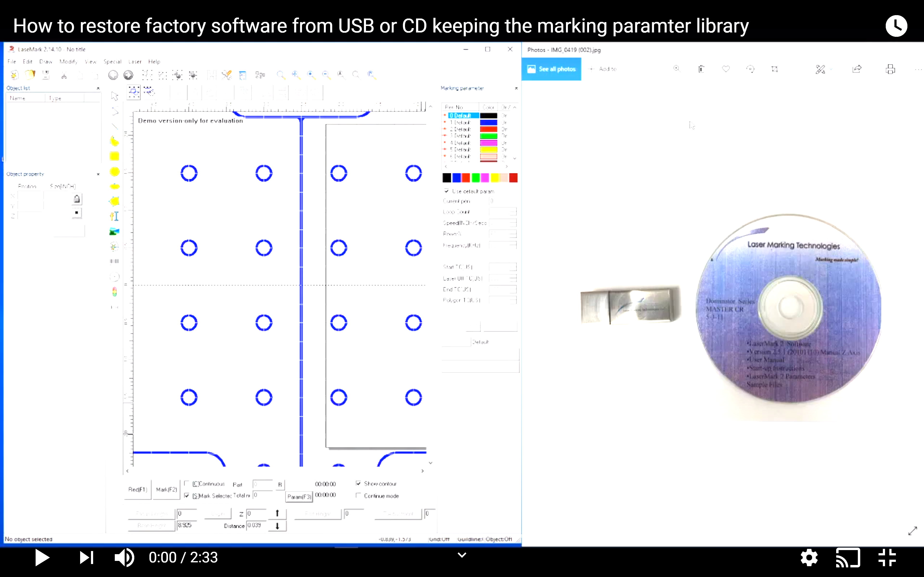
Task: Open the barcode tool
Action: [x=115, y=261]
